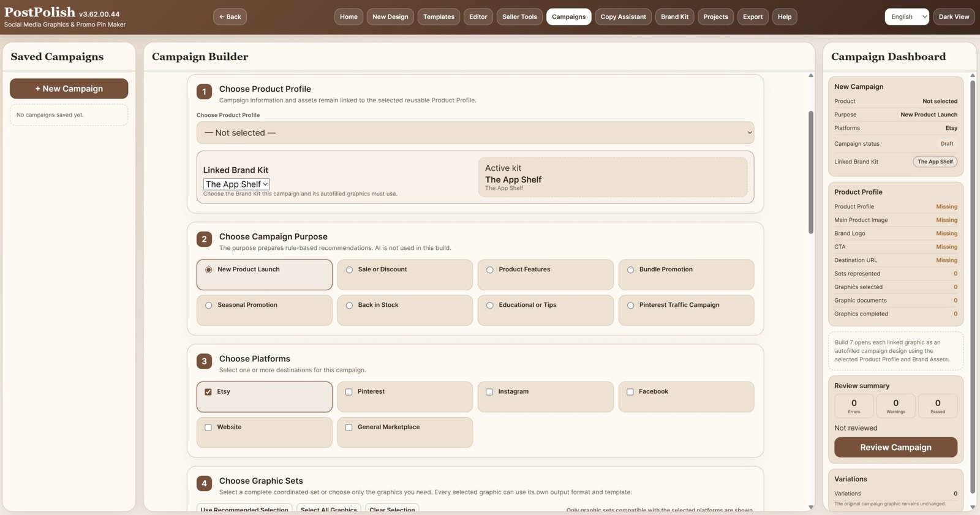Select Seasonal Promotion purpose
The image size is (980, 515).
click(x=264, y=310)
